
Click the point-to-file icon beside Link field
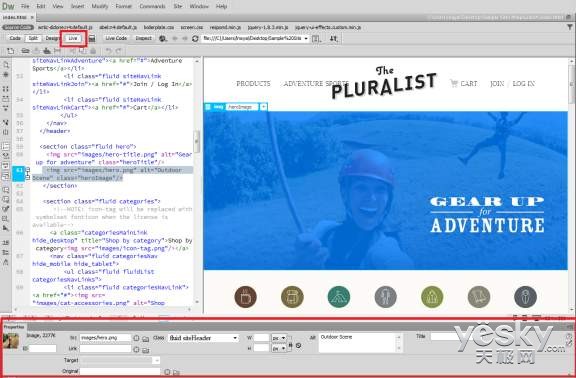[136, 349]
